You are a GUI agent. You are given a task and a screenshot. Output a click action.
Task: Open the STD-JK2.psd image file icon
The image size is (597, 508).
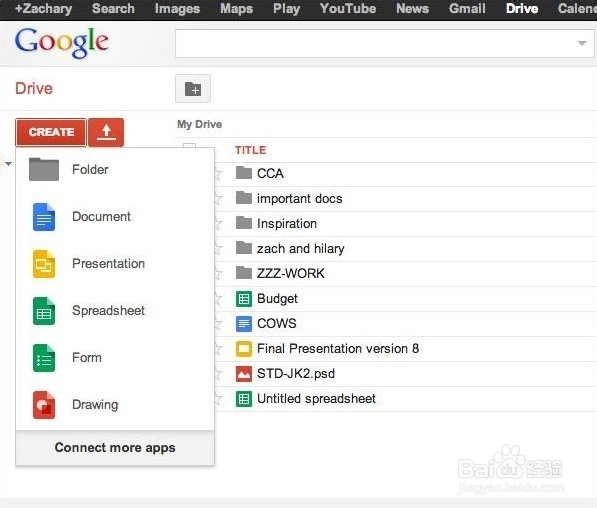(244, 374)
